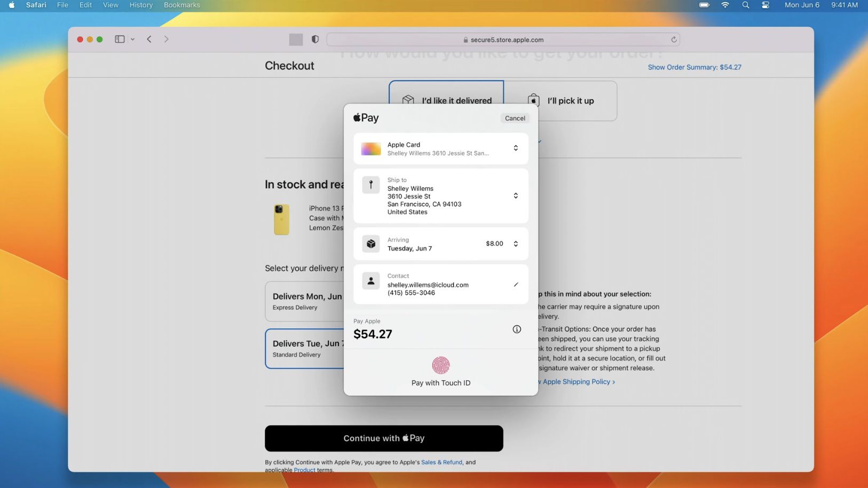Viewport: 868px width, 488px height.
Task: Check the battery status icon
Action: (704, 5)
